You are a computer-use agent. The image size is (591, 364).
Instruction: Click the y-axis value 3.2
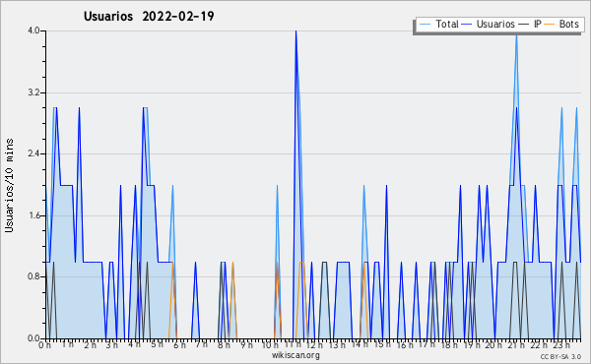point(33,92)
